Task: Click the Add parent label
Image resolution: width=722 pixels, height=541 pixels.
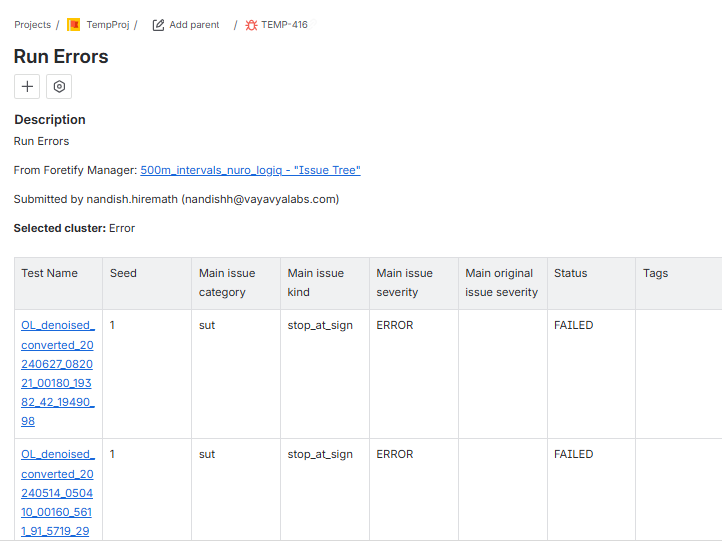Action: (194, 25)
